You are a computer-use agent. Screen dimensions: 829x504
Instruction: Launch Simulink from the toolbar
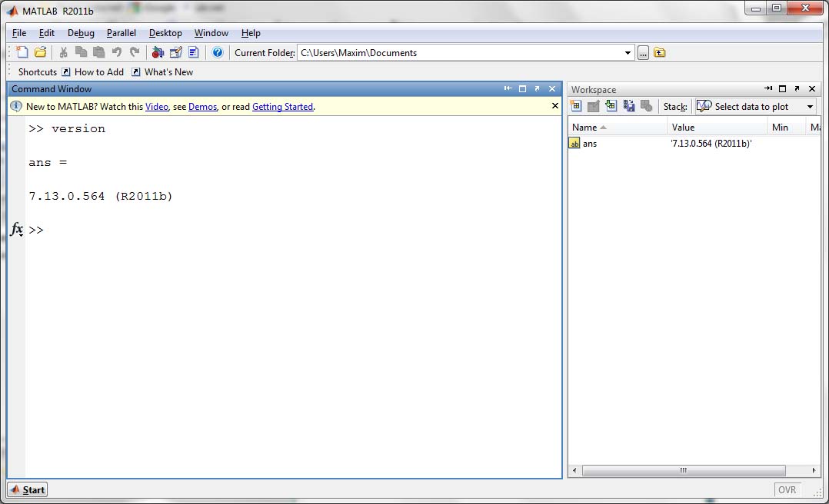[x=158, y=52]
